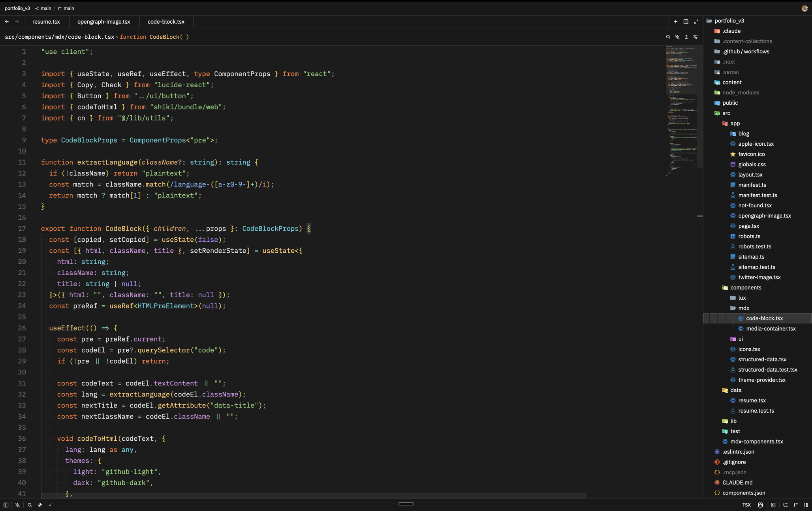Viewport: 812px width, 511px height.
Task: Open the new tab plus menu
Action: coord(675,22)
